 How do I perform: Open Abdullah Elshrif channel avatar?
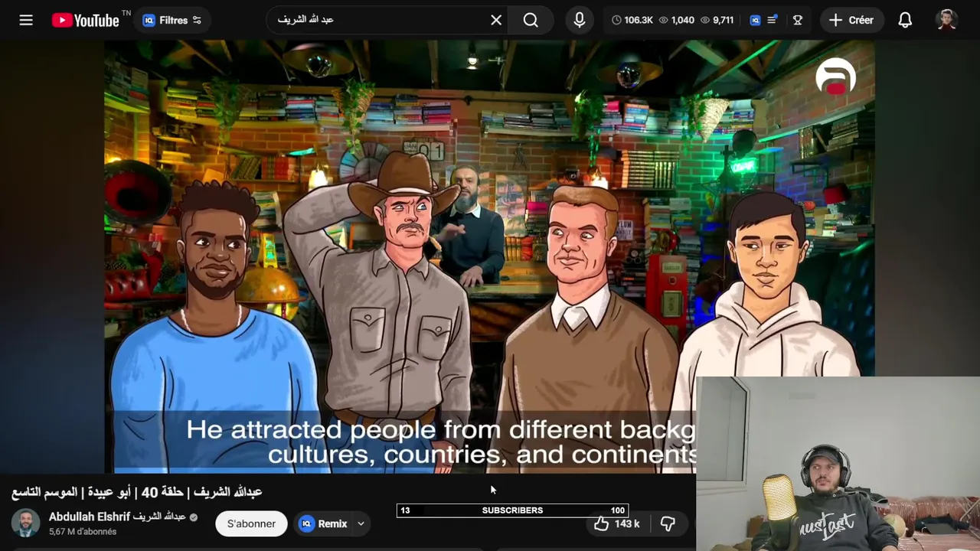pyautogui.click(x=25, y=523)
